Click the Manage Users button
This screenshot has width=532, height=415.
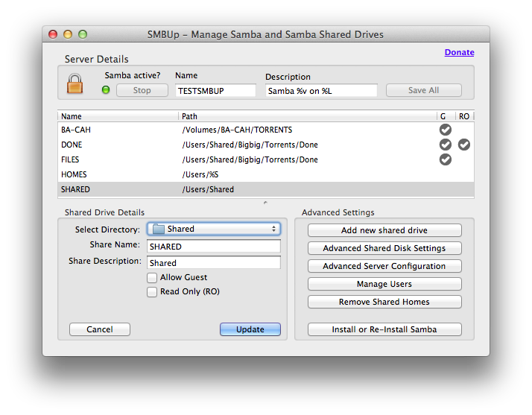384,284
